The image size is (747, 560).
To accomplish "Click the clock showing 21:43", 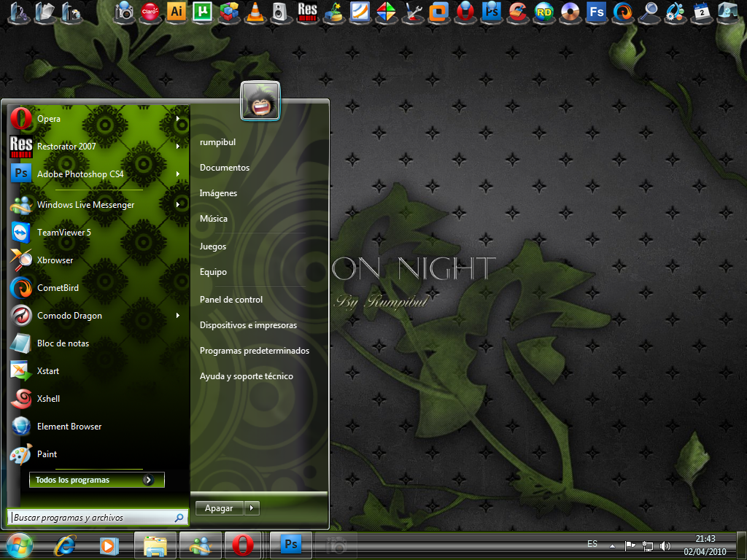I will 705,539.
